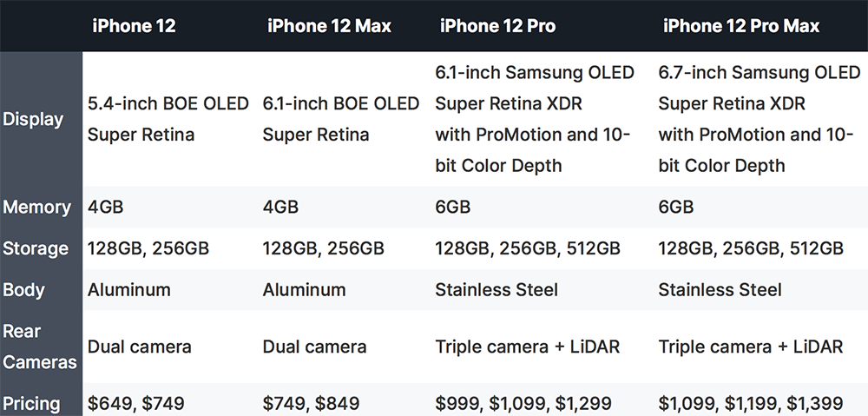This screenshot has width=868, height=416.
Task: Click the $649, $749 pricing cell
Action: tap(135, 403)
